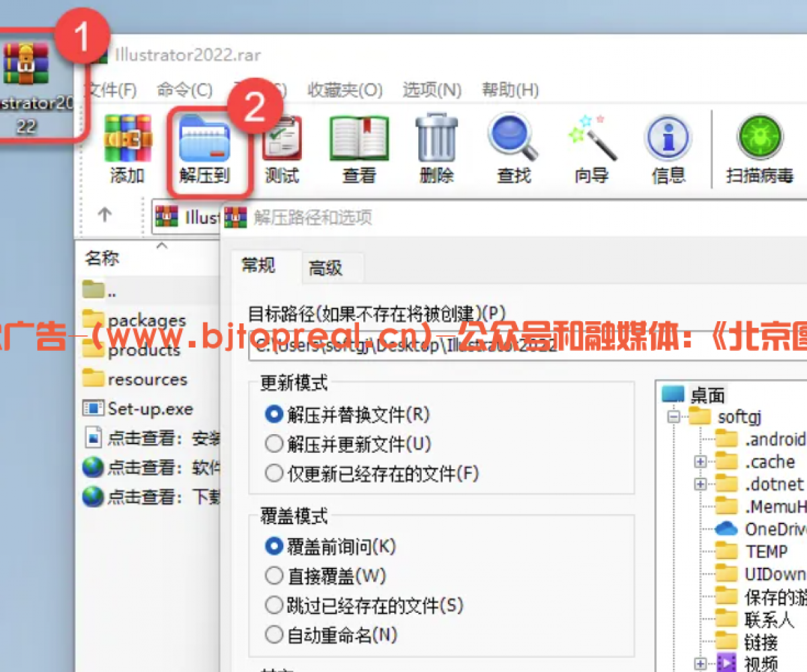The image size is (807, 672).
Task: Select the TEMP folder in tree
Action: [x=751, y=552]
